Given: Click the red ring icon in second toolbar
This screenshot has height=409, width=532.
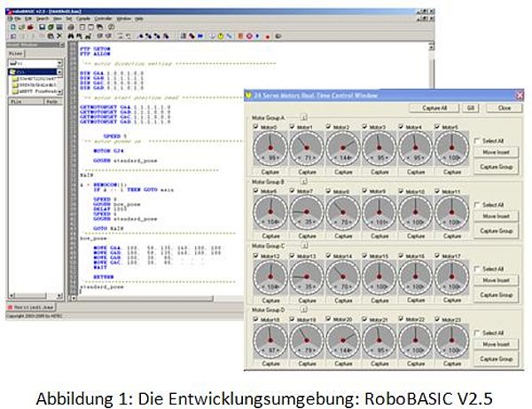Looking at the screenshot, I should coord(249,35).
